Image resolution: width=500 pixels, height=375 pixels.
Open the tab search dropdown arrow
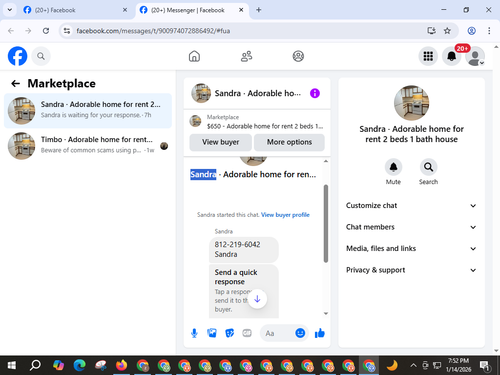(10, 10)
